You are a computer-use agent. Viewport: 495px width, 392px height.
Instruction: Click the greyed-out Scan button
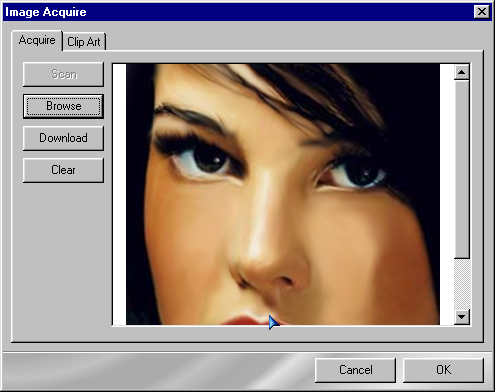(x=63, y=74)
